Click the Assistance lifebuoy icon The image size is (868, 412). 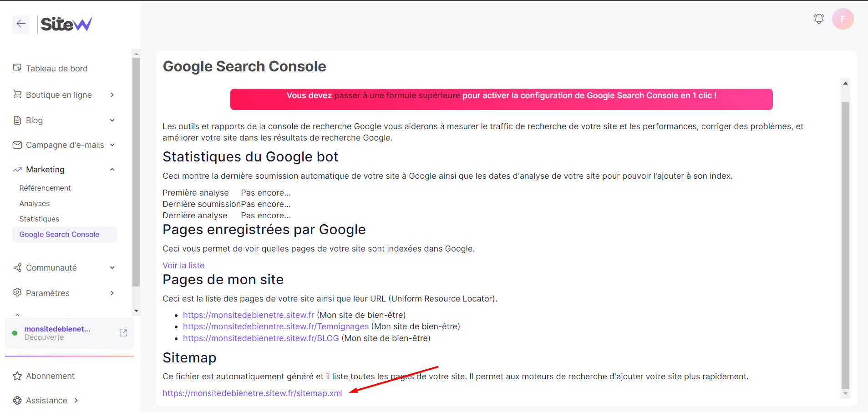pos(17,400)
